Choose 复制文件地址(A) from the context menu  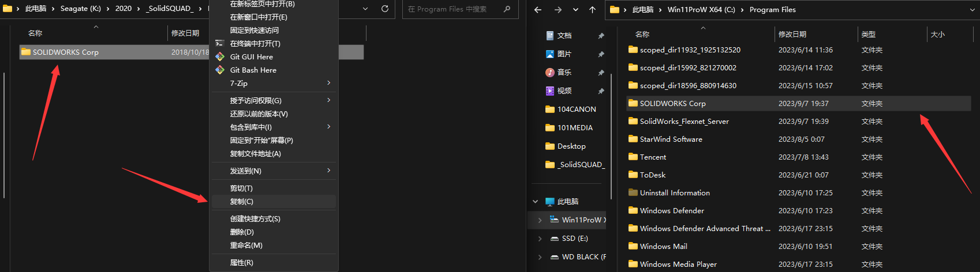pos(274,154)
